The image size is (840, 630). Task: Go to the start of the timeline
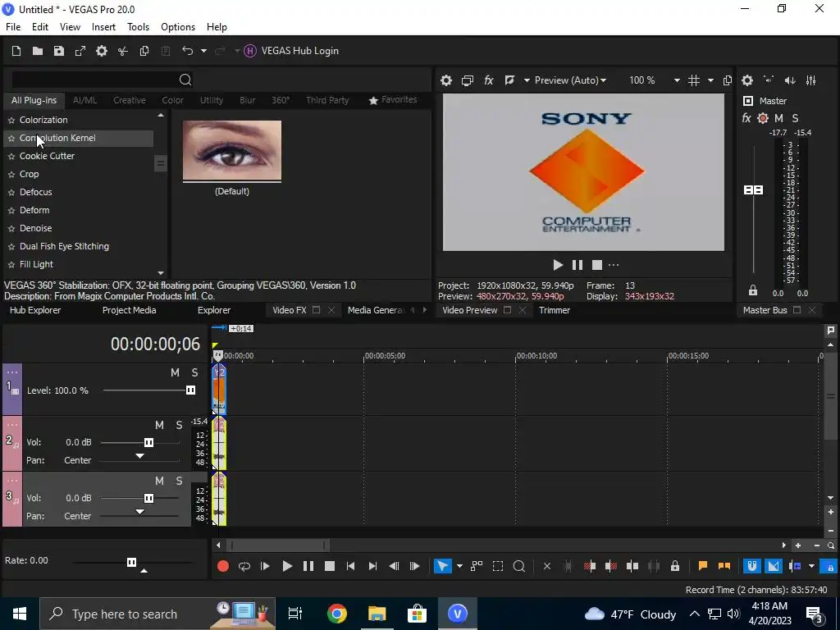(350, 566)
